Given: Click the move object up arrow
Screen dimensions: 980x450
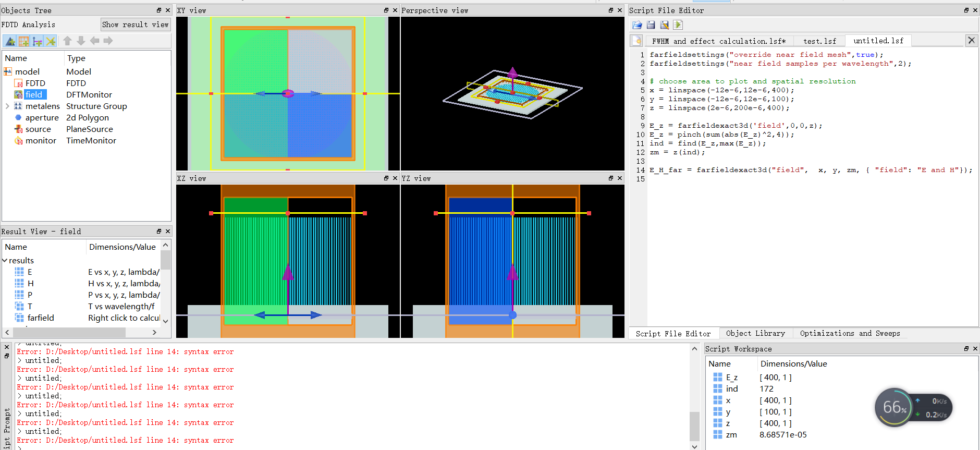Looking at the screenshot, I should (x=67, y=41).
